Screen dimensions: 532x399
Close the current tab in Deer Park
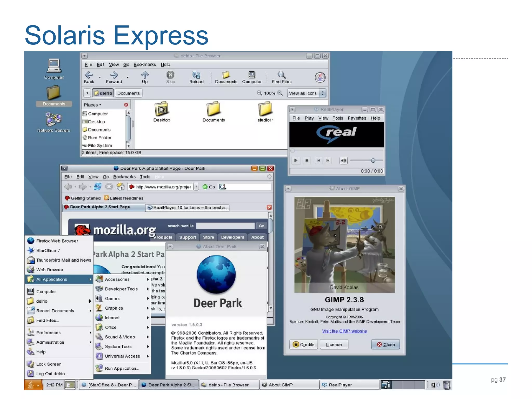click(269, 207)
